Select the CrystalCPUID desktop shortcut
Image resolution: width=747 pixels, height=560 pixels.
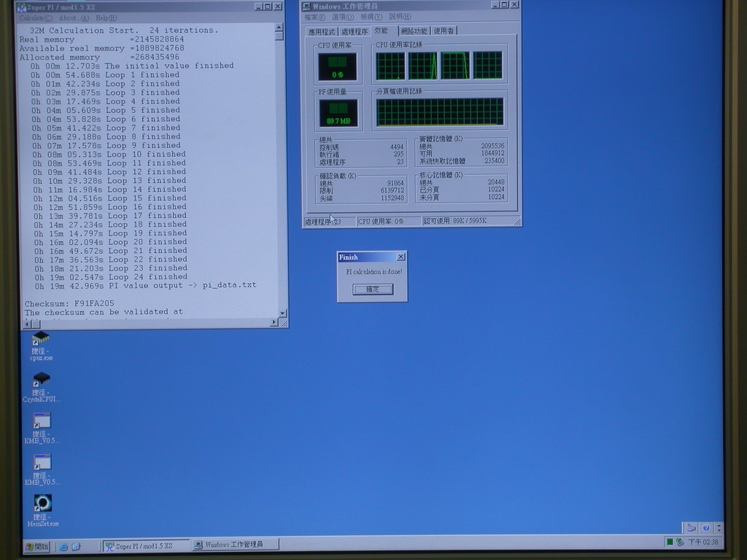pyautogui.click(x=42, y=386)
